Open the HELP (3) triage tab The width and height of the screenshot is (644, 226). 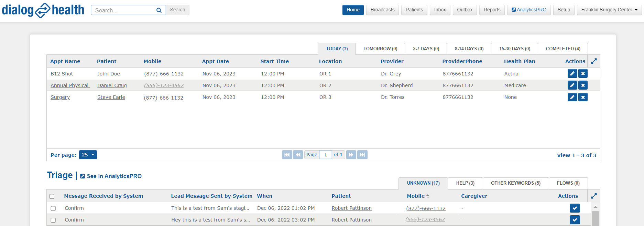[x=465, y=183]
